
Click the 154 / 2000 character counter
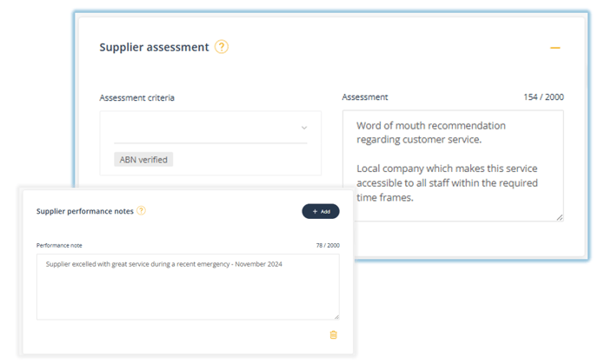(x=543, y=97)
